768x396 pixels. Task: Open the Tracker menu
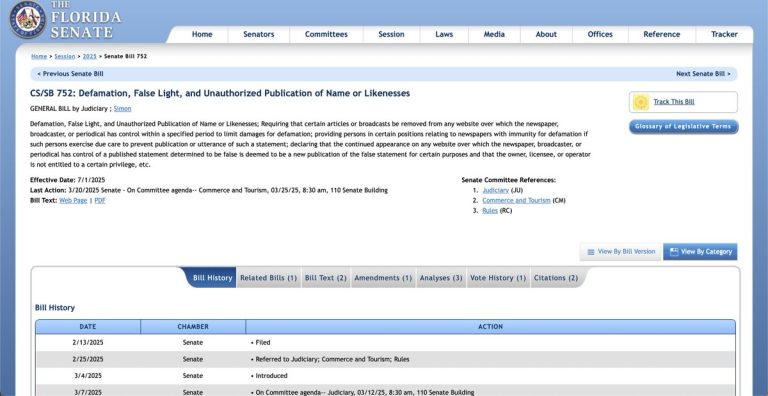724,34
